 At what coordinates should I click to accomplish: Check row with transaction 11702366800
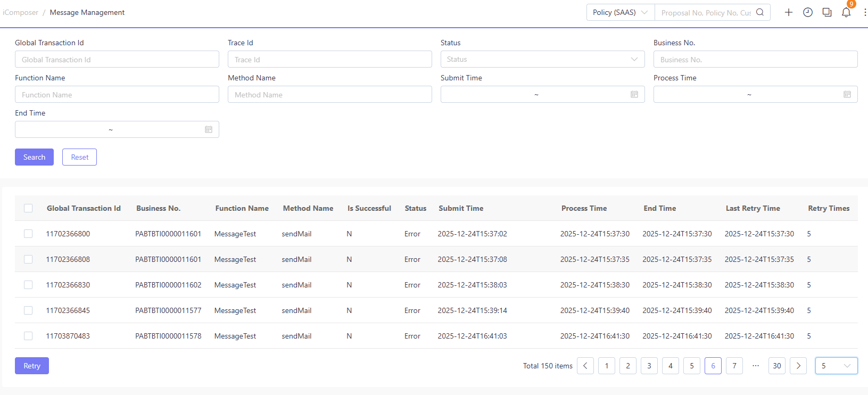click(x=28, y=234)
